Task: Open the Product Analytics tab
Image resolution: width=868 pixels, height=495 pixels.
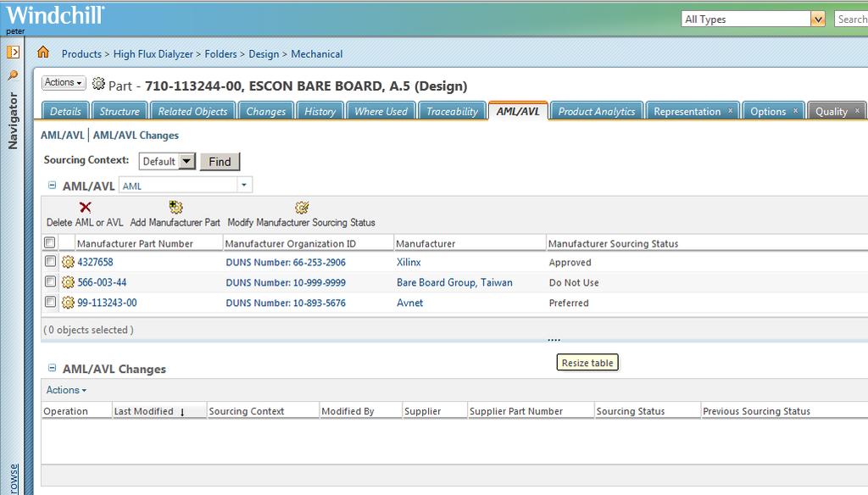Action: (x=597, y=111)
